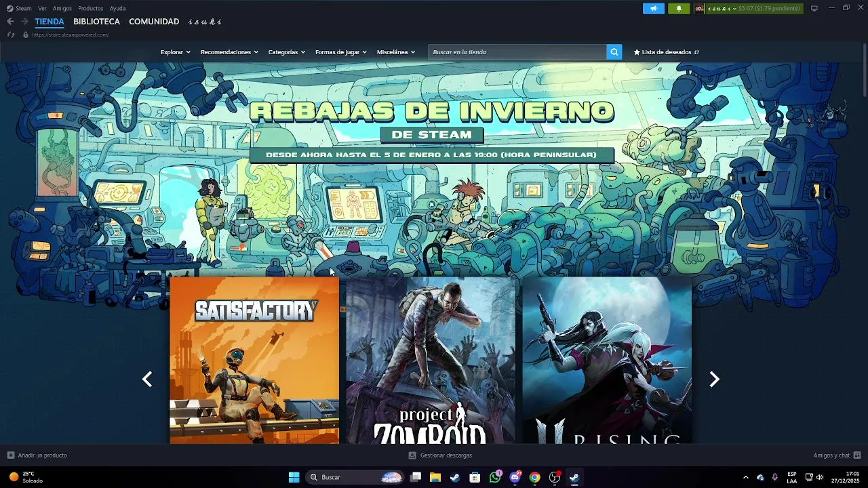Screen dimensions: 868x488
Task: Expand the Recomendaciones dropdown
Action: (229, 52)
